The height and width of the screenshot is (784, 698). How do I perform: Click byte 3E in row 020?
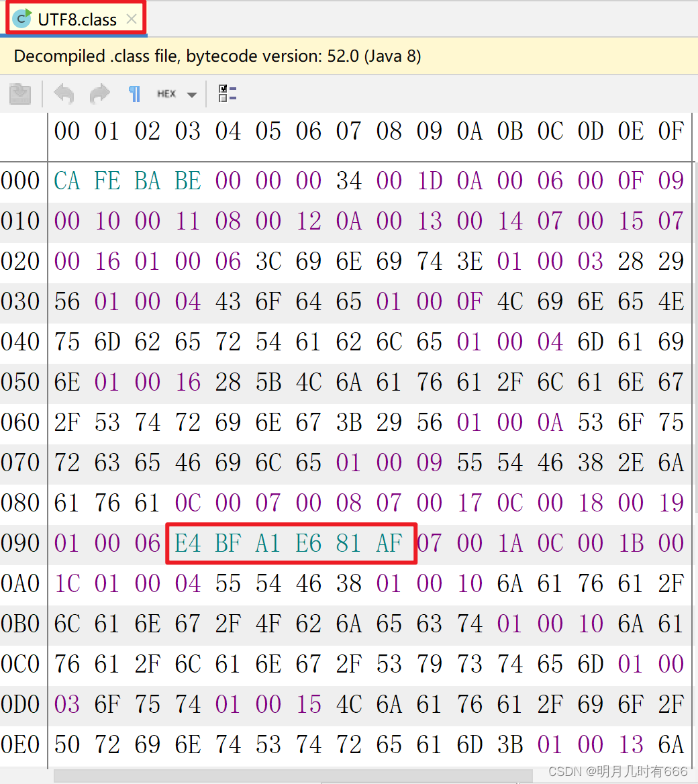click(470, 262)
